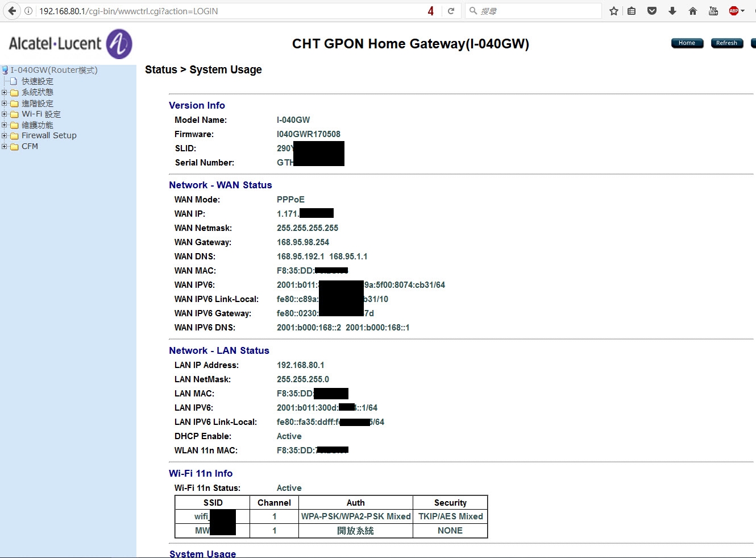Expand the 維護功能 tree node

point(4,125)
